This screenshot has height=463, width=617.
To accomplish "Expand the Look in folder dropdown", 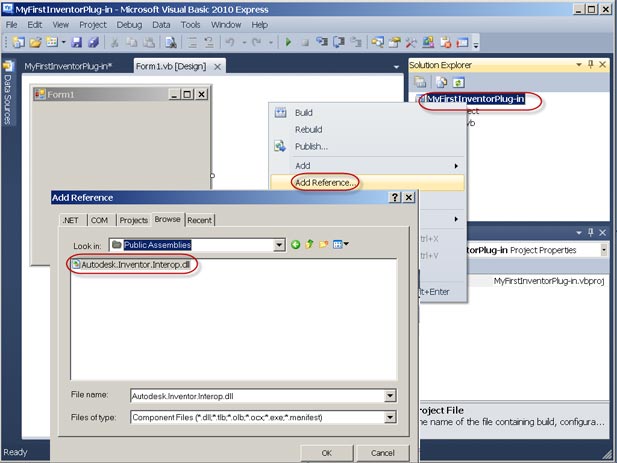I will click(x=279, y=244).
